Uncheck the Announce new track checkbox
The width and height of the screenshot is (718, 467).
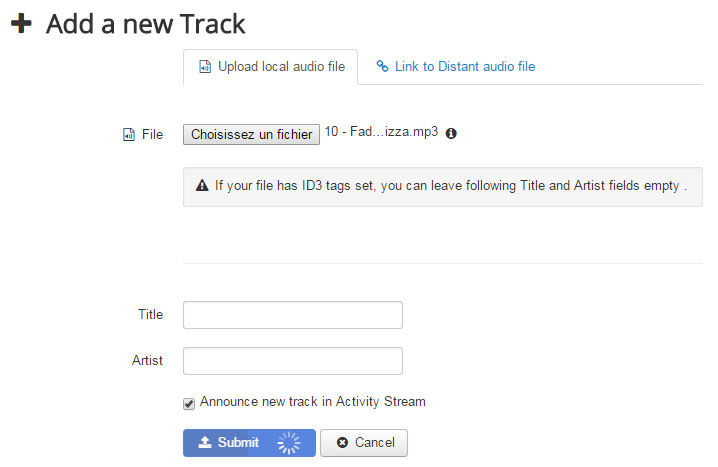189,403
